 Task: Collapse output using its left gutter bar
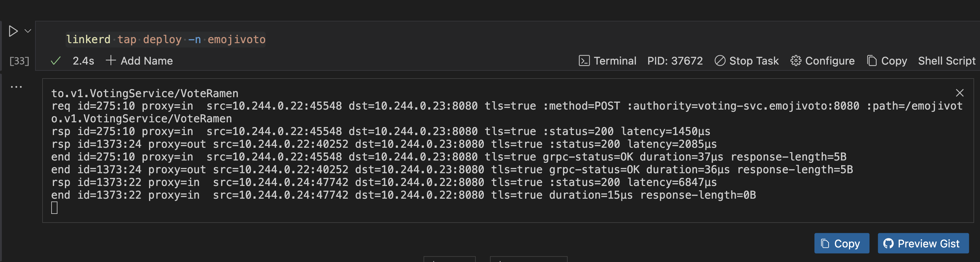(1, 152)
